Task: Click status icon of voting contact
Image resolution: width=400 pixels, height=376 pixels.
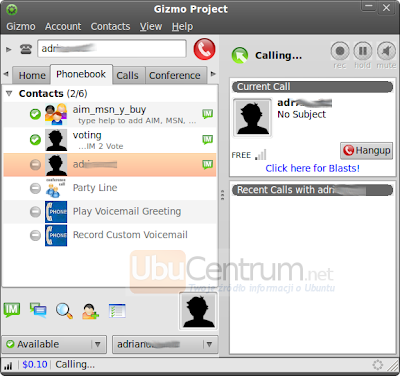Action: tap(35, 139)
